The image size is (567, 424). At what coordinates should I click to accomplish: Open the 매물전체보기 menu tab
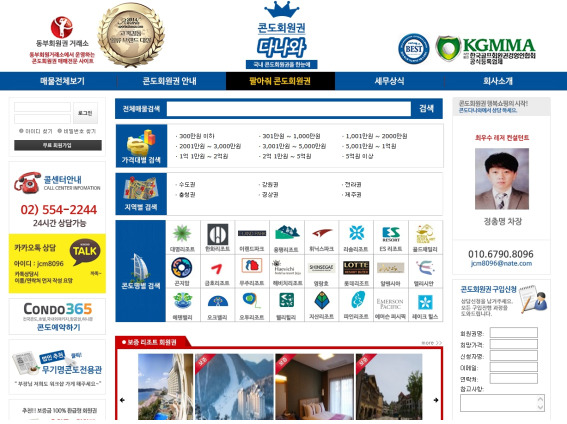tap(62, 81)
